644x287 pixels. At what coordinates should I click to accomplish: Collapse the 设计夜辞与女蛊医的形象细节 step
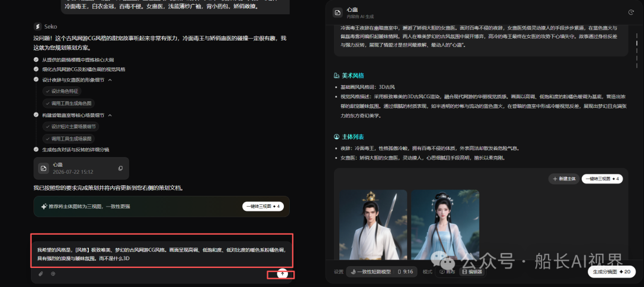click(110, 80)
